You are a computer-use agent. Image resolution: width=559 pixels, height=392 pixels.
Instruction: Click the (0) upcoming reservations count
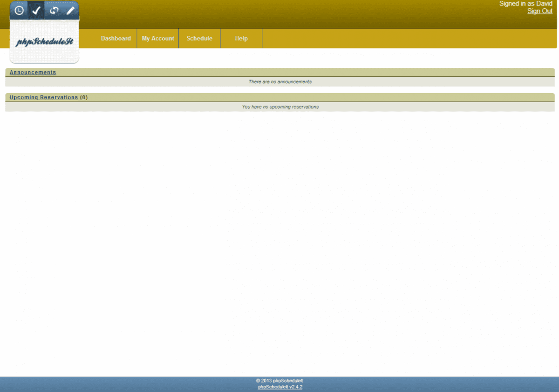pyautogui.click(x=84, y=98)
